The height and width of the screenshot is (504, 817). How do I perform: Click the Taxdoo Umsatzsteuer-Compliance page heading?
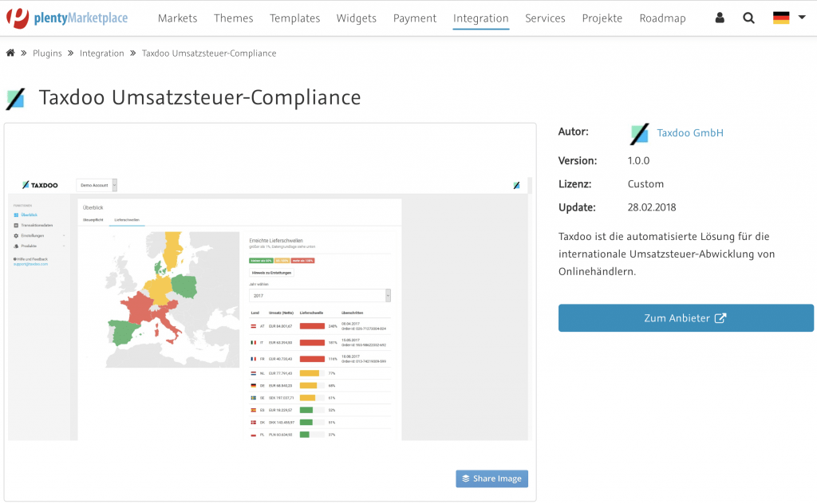pos(199,97)
